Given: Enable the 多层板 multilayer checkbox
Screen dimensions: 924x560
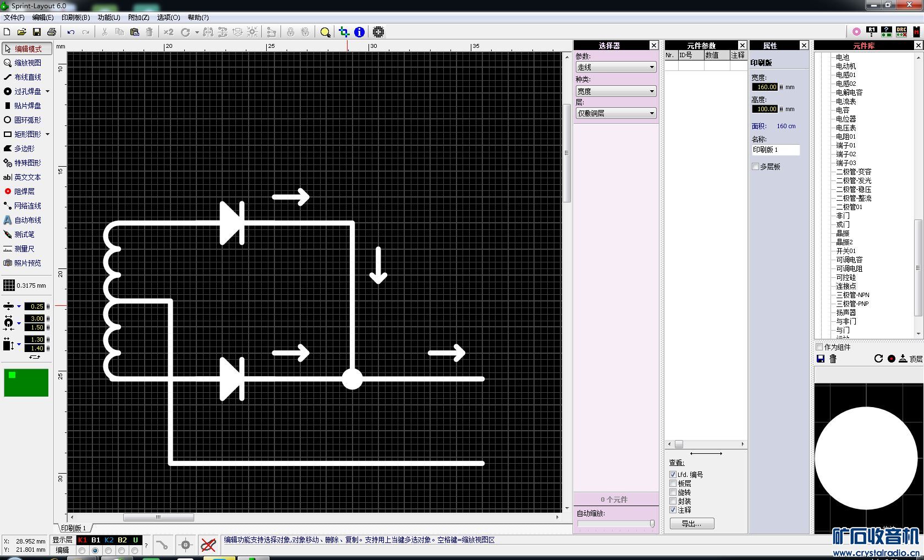Looking at the screenshot, I should point(756,167).
